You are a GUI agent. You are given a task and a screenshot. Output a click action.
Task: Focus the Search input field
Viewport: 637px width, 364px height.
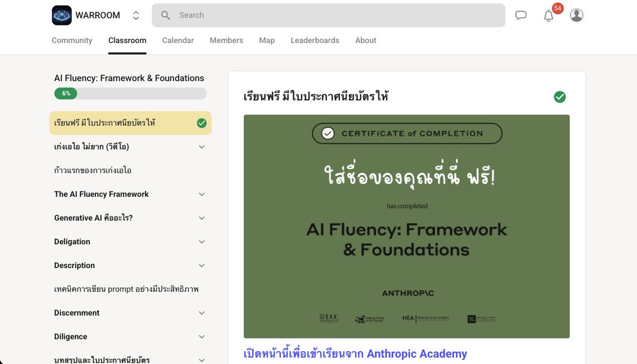pos(329,15)
